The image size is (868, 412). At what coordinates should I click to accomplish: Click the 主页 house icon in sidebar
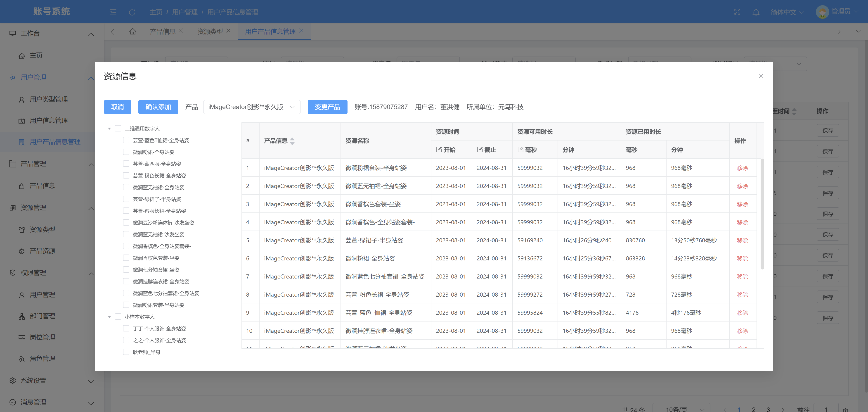(x=21, y=56)
